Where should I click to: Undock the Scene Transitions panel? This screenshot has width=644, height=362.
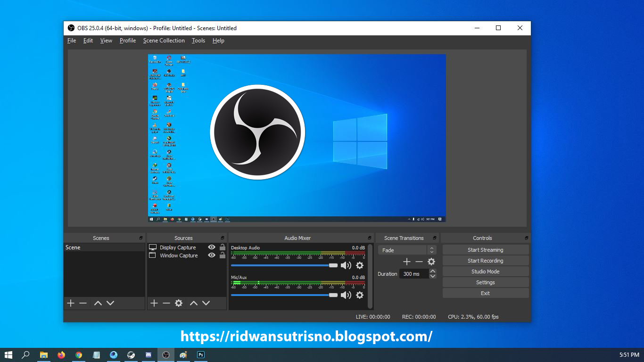435,238
